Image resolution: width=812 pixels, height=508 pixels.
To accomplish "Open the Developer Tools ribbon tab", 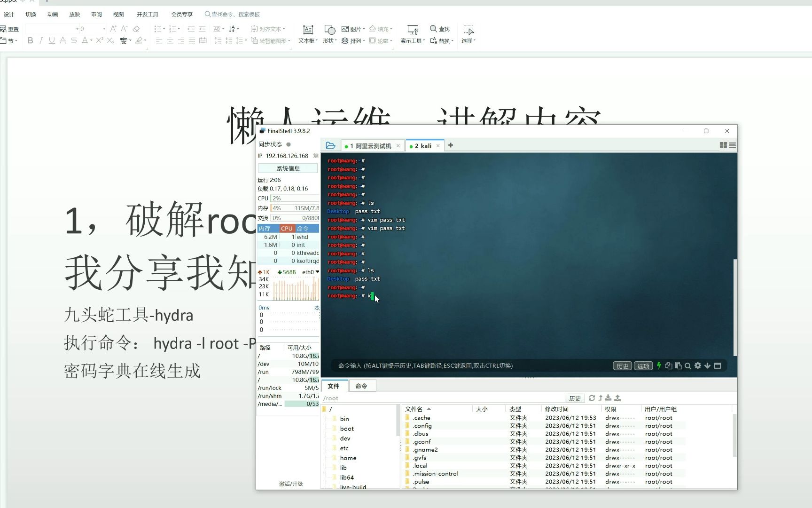I will click(x=148, y=15).
